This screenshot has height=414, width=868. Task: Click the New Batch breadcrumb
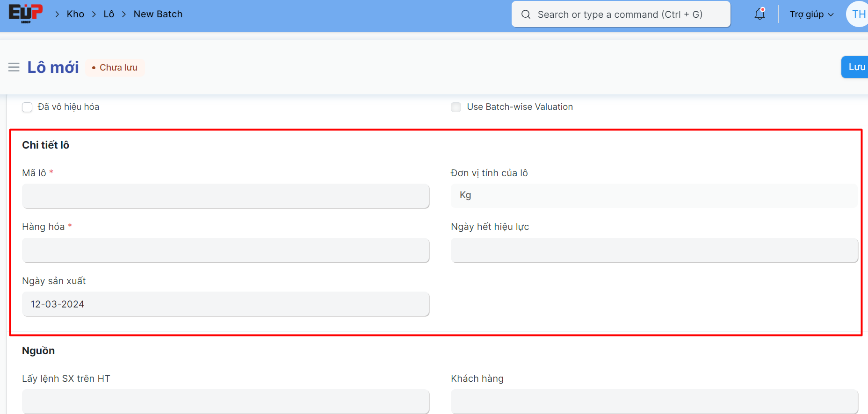click(x=158, y=14)
